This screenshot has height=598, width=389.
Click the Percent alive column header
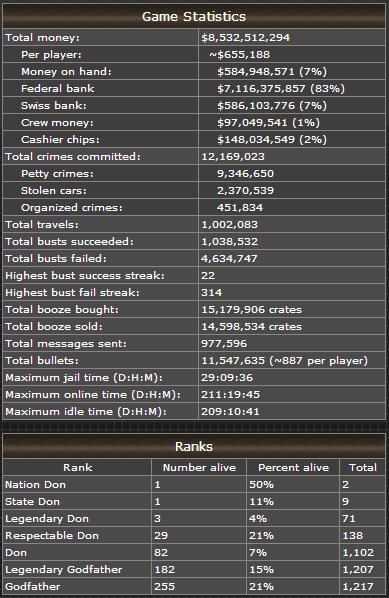293,468
